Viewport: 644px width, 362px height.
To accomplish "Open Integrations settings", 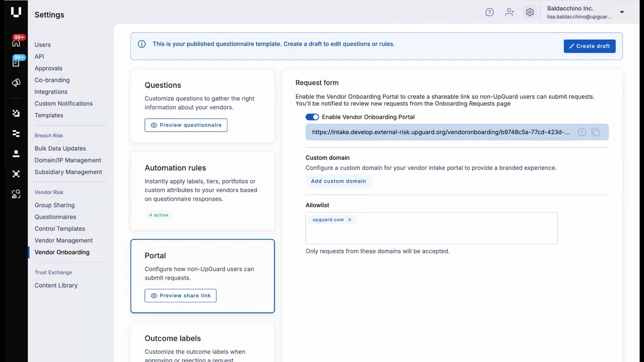I will [51, 92].
